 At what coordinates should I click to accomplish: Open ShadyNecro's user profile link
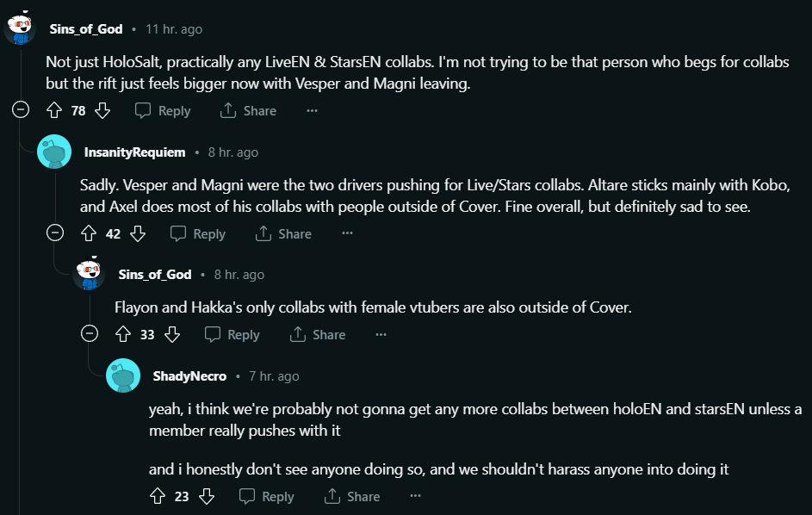coord(189,376)
